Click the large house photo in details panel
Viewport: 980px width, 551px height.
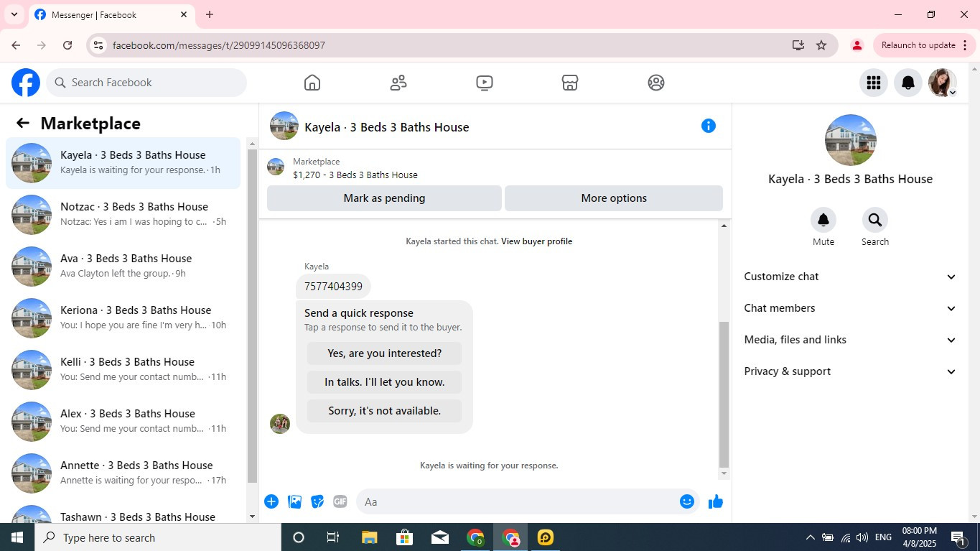(x=850, y=140)
